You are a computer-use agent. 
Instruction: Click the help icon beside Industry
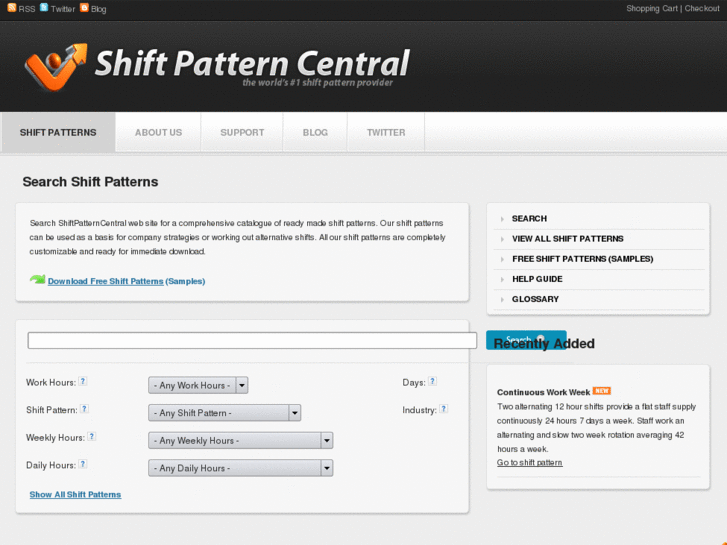pos(443,408)
